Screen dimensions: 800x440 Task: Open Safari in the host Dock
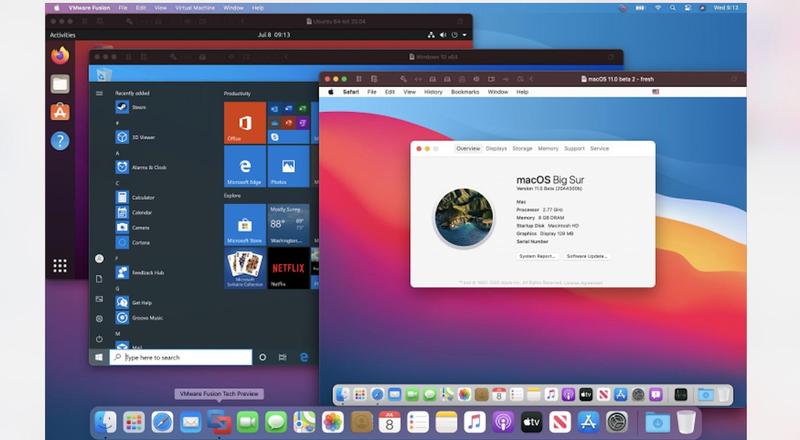[x=162, y=422]
